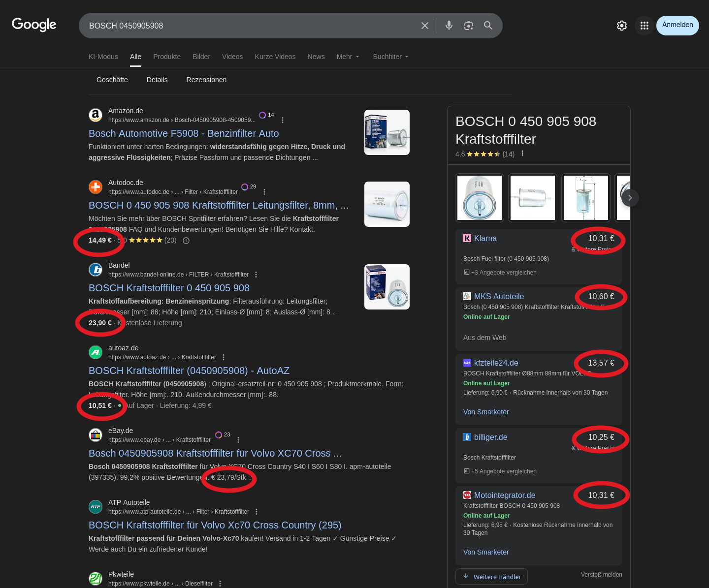The width and height of the screenshot is (709, 588).
Task: Open three-dot menu for Amazon.de result
Action: click(x=282, y=120)
